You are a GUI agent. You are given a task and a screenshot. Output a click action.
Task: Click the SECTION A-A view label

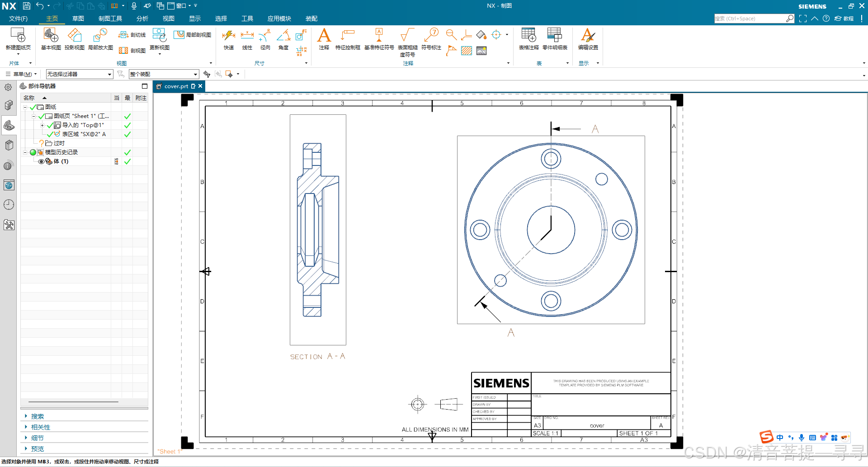point(318,357)
